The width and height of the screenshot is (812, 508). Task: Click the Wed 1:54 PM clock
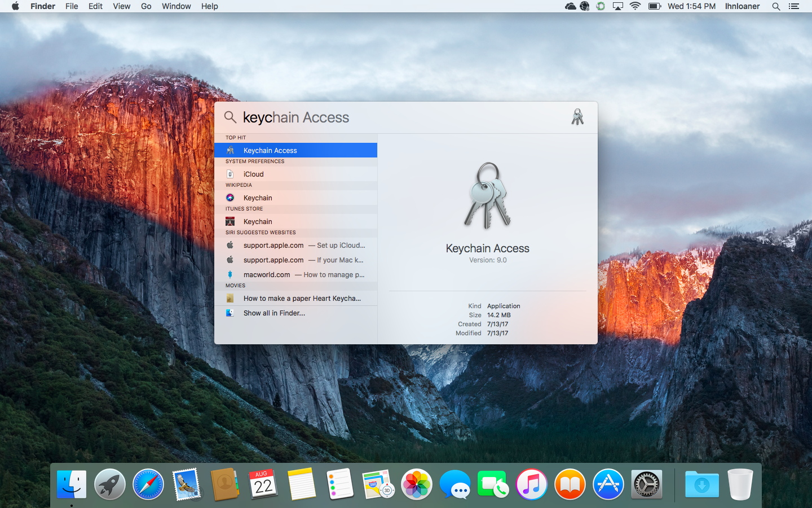[691, 6]
